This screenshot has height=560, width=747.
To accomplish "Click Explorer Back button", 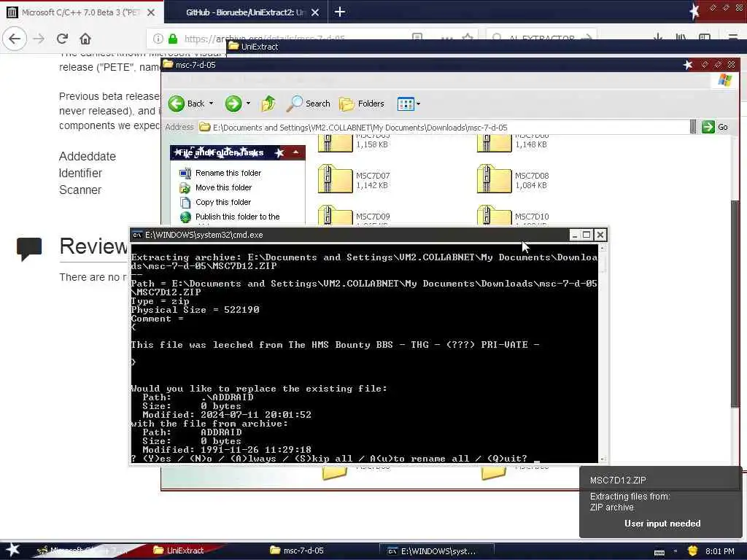I will tap(186, 104).
